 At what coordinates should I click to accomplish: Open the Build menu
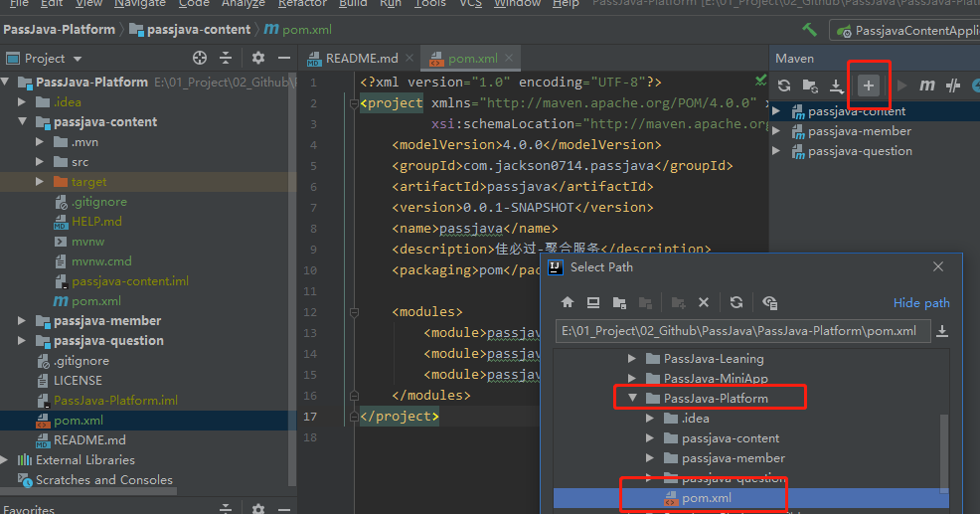point(352,4)
